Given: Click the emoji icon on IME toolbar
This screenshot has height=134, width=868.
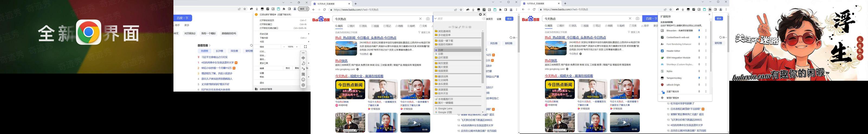Looking at the screenshot, I should click(x=303, y=80).
